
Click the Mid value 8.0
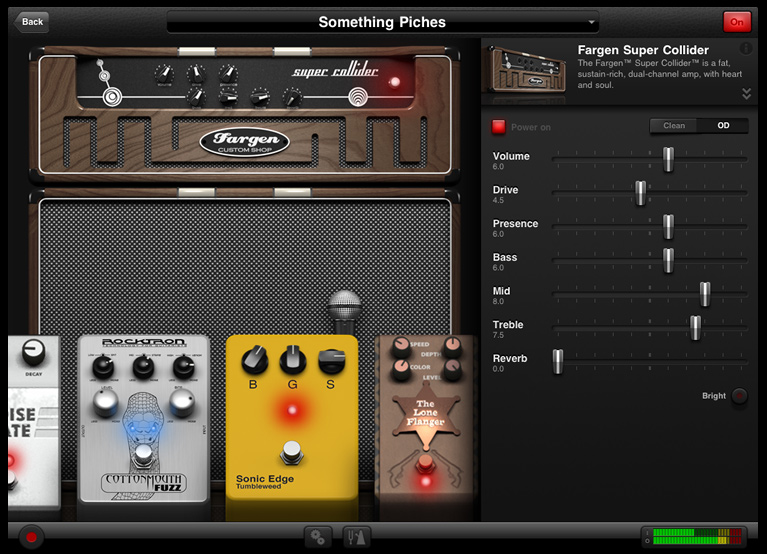pyautogui.click(x=498, y=302)
